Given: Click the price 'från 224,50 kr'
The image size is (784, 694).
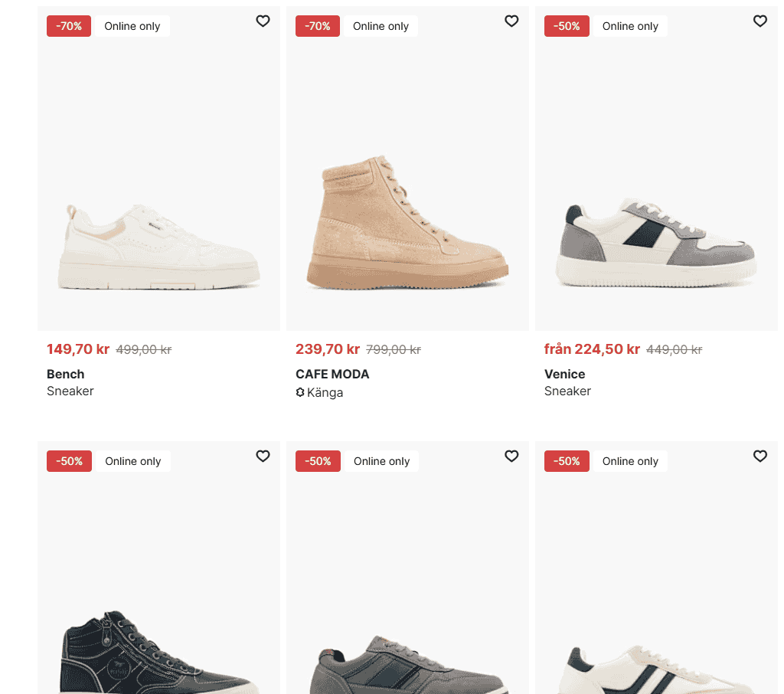Looking at the screenshot, I should point(592,349).
